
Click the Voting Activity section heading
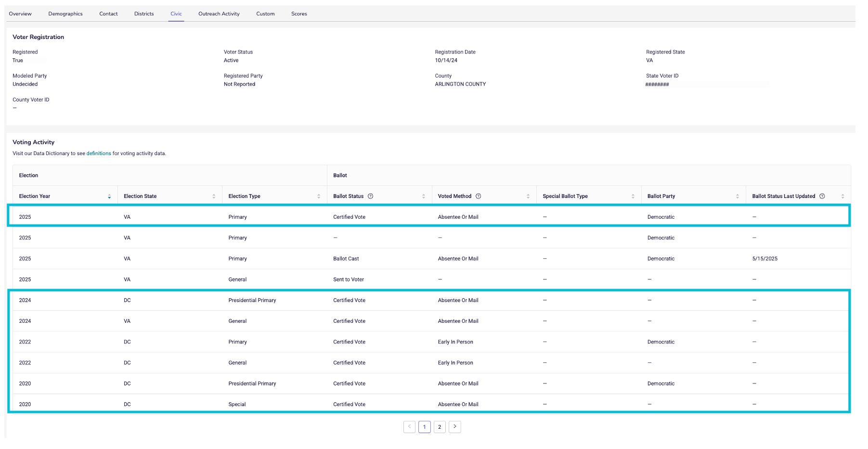(33, 142)
